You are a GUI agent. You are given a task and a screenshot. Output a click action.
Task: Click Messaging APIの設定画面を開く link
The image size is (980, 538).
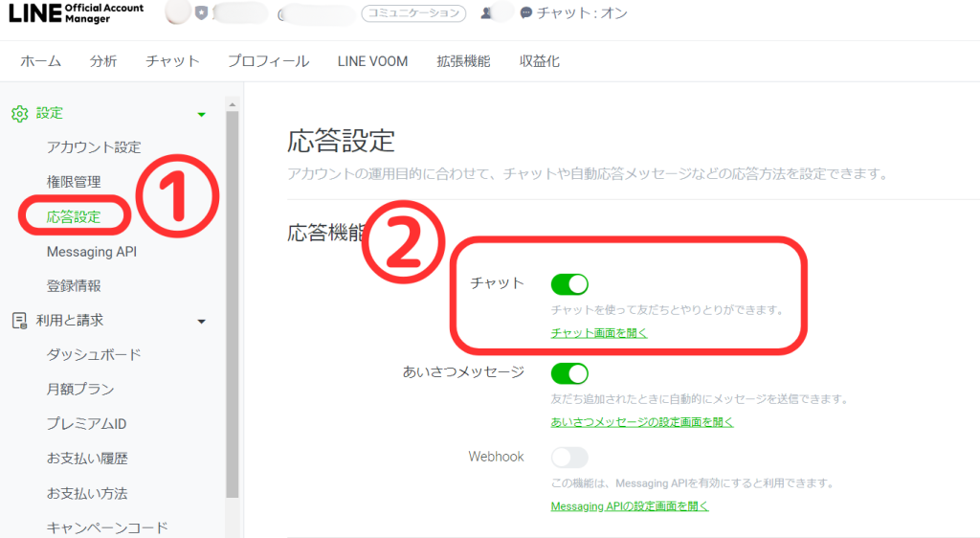tap(630, 506)
